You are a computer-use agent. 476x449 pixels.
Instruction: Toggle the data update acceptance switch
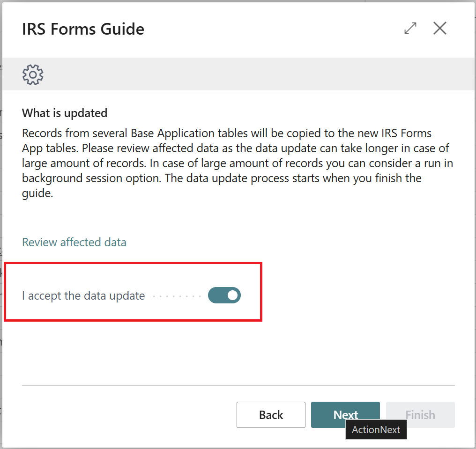pyautogui.click(x=224, y=295)
